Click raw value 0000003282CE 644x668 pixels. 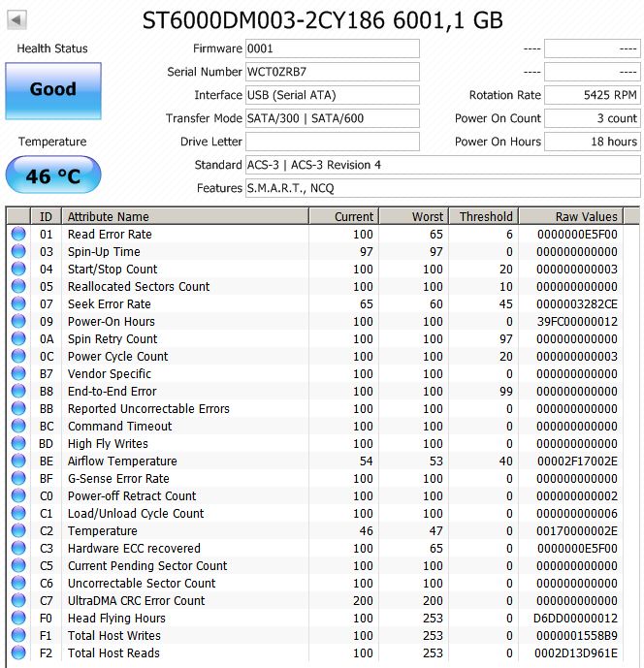pos(577,304)
